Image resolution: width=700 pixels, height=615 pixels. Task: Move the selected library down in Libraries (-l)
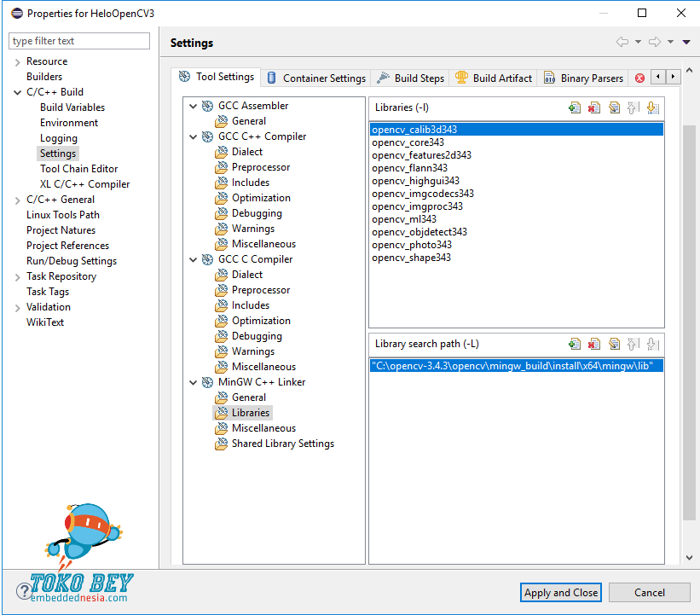652,107
